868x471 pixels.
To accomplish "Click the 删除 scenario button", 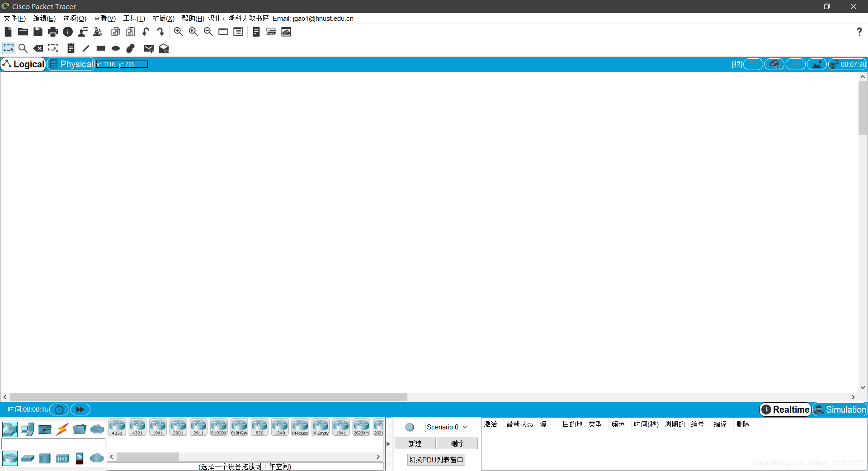I will [x=457, y=444].
